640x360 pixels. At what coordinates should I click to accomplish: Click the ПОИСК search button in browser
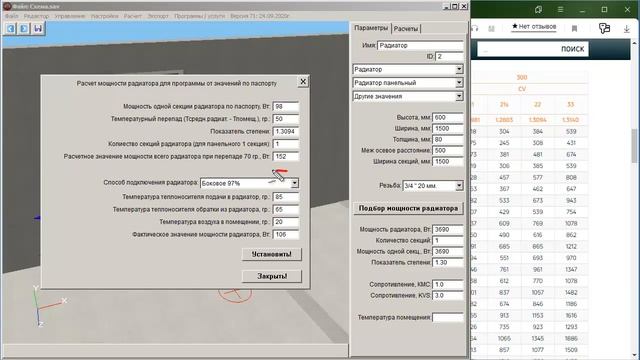(x=572, y=49)
